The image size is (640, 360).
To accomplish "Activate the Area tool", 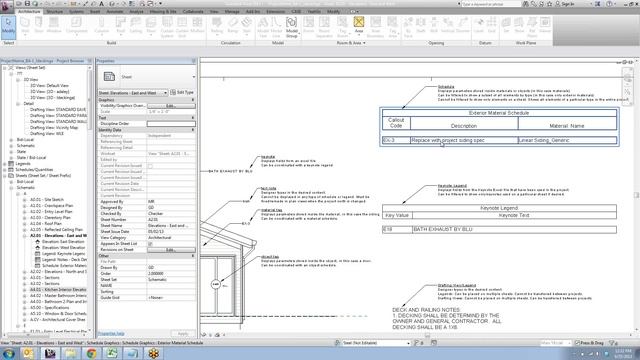I will pyautogui.click(x=359, y=25).
